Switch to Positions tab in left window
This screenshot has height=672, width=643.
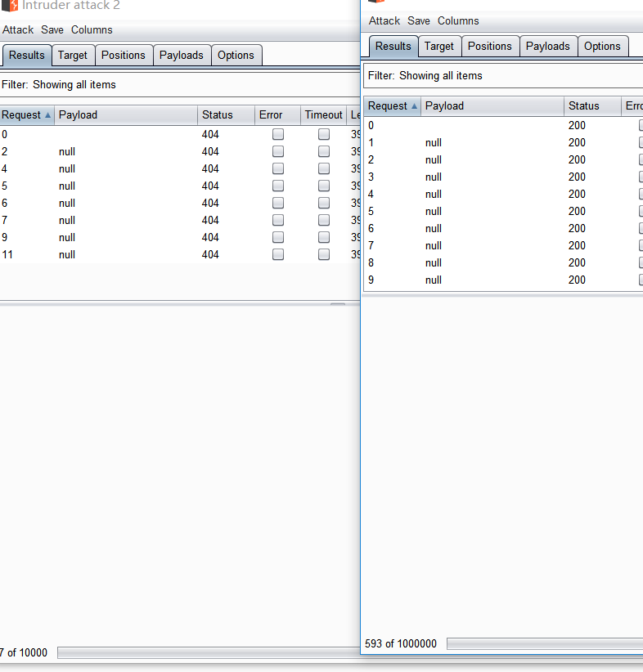124,56
